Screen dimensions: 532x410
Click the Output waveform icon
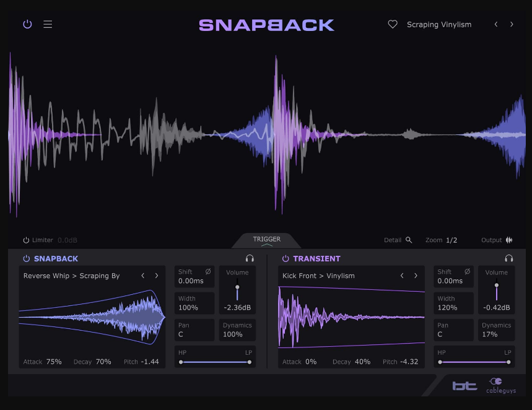[x=509, y=240]
